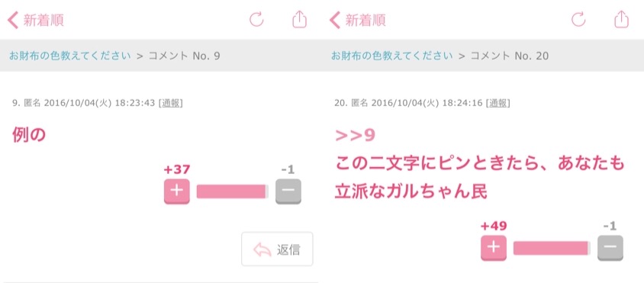The height and width of the screenshot is (283, 644).
Task: Tap the 例の comment text
Action: (x=29, y=135)
